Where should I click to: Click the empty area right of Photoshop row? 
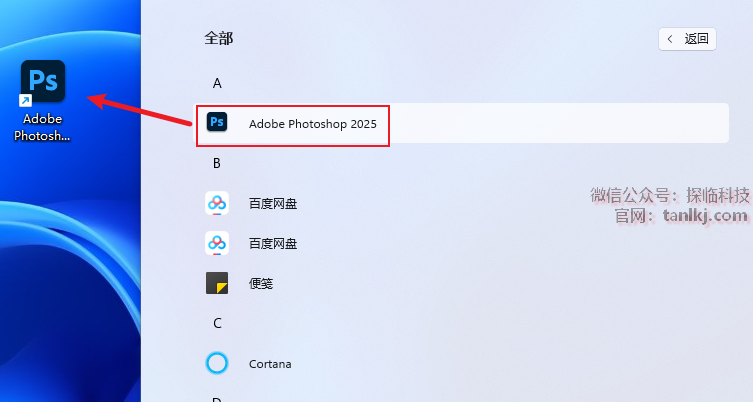click(559, 123)
